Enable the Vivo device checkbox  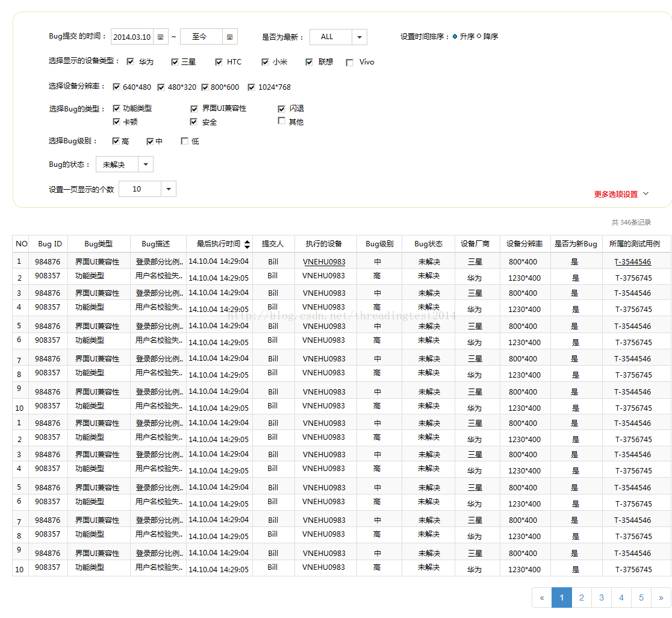350,63
